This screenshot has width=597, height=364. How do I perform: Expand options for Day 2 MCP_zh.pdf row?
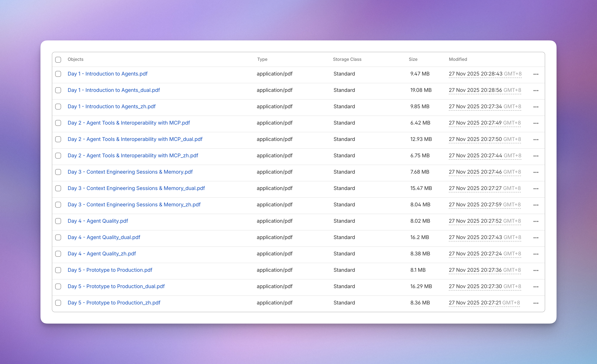point(536,156)
